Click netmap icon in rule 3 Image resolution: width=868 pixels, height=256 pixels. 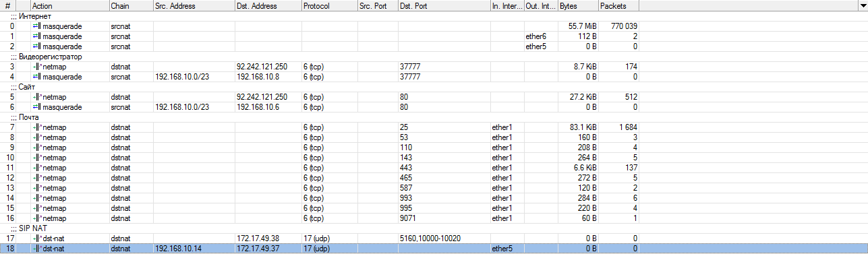pyautogui.click(x=38, y=67)
